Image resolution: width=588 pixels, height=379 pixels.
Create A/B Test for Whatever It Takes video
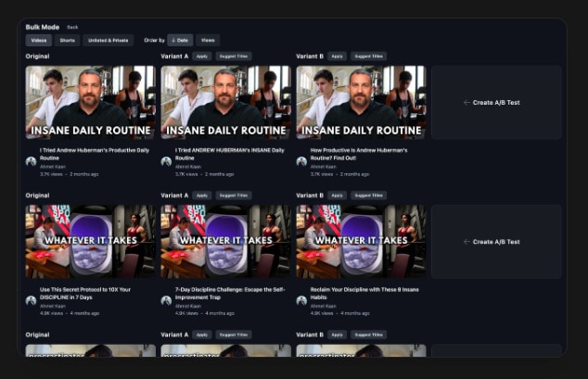tap(497, 242)
